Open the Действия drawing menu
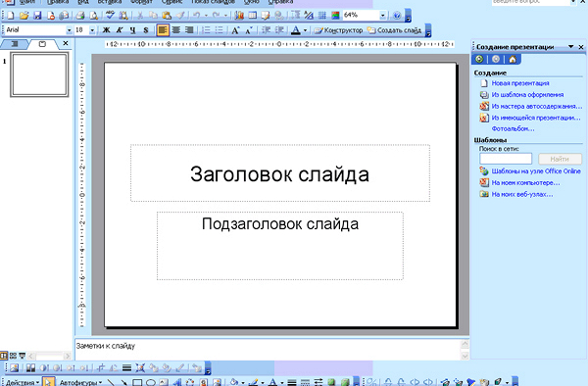588x386 pixels. [x=23, y=383]
